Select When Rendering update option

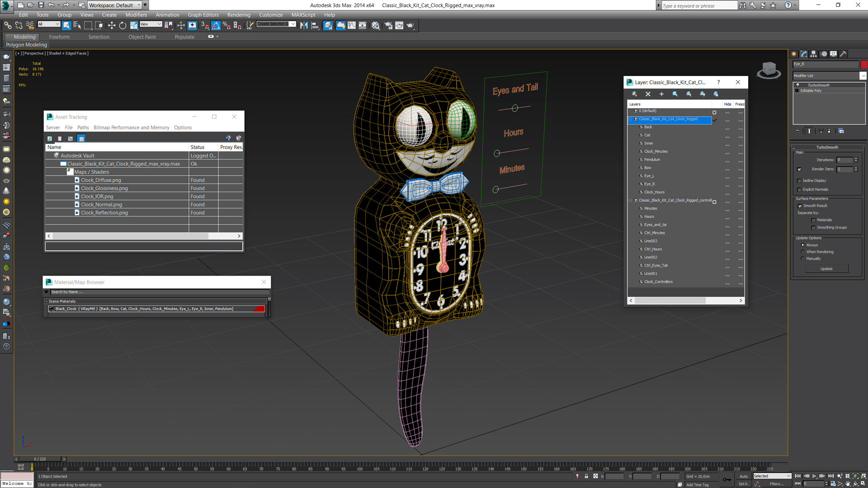tap(803, 252)
